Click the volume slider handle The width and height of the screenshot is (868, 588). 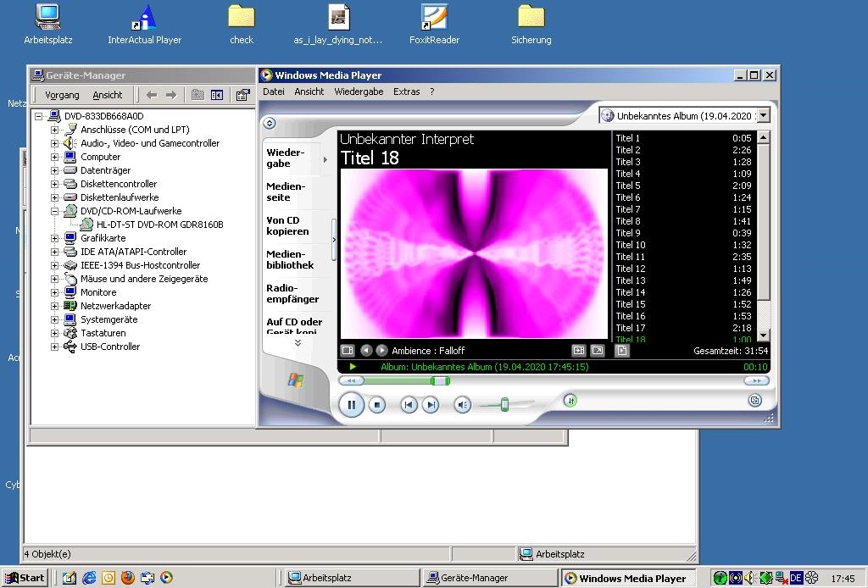(504, 404)
